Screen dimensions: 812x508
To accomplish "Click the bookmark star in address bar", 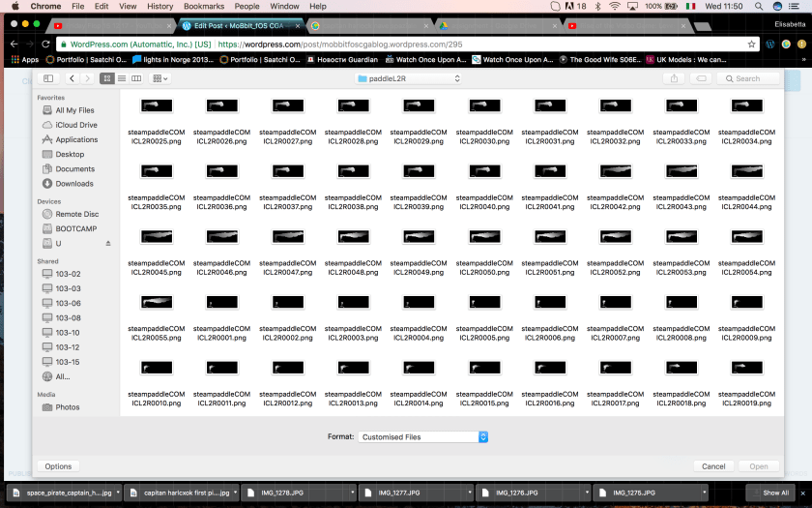I will pyautogui.click(x=751, y=44).
